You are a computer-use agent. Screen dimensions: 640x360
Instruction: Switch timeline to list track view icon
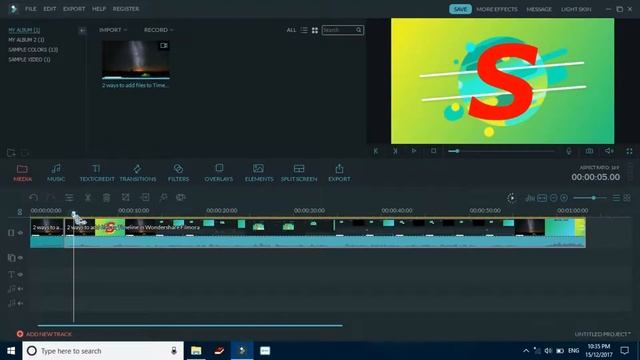(x=616, y=198)
